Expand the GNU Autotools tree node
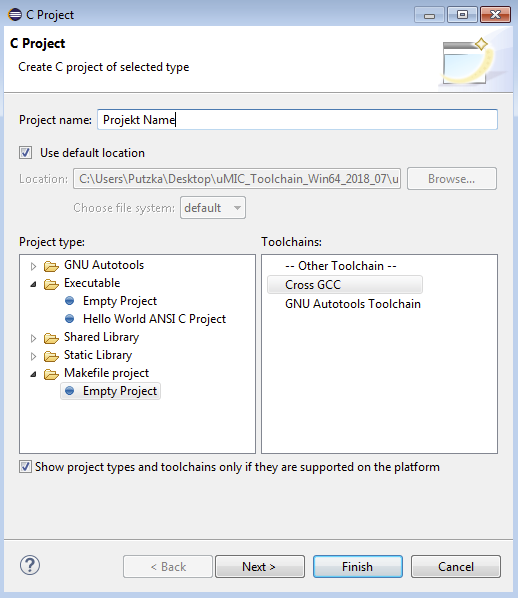518x598 pixels. click(34, 266)
